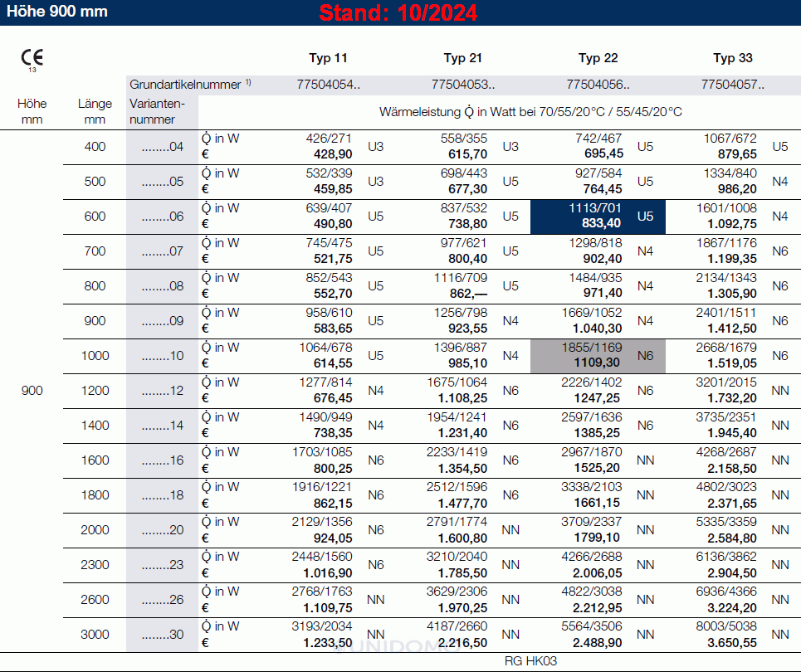The image size is (801, 672).
Task: Select variant number ........04
Action: pyautogui.click(x=163, y=147)
